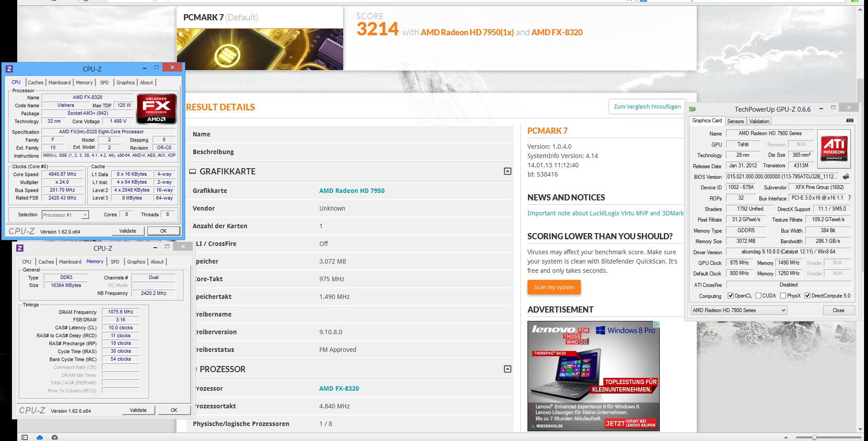Toggle the OpenCL checkbox in GPU-Z
868x441 pixels.
[x=731, y=296]
